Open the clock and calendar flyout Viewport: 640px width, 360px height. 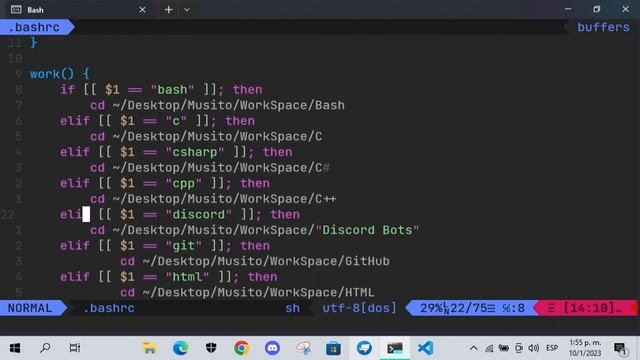tap(585, 348)
